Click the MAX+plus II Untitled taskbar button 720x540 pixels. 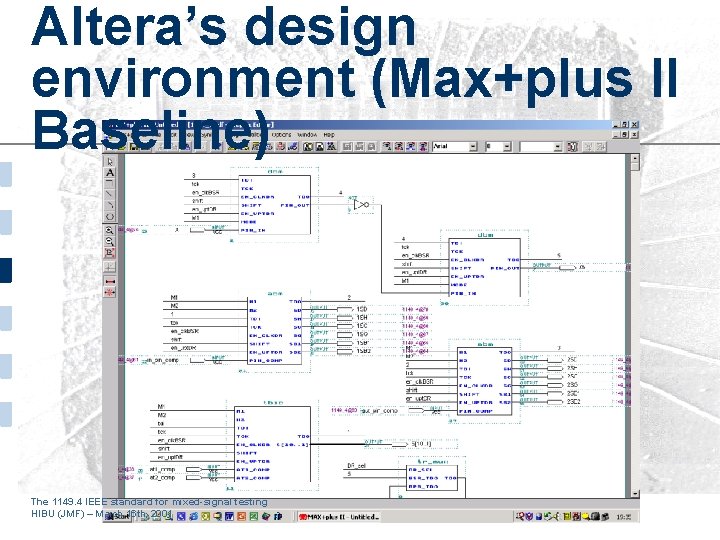(339, 517)
